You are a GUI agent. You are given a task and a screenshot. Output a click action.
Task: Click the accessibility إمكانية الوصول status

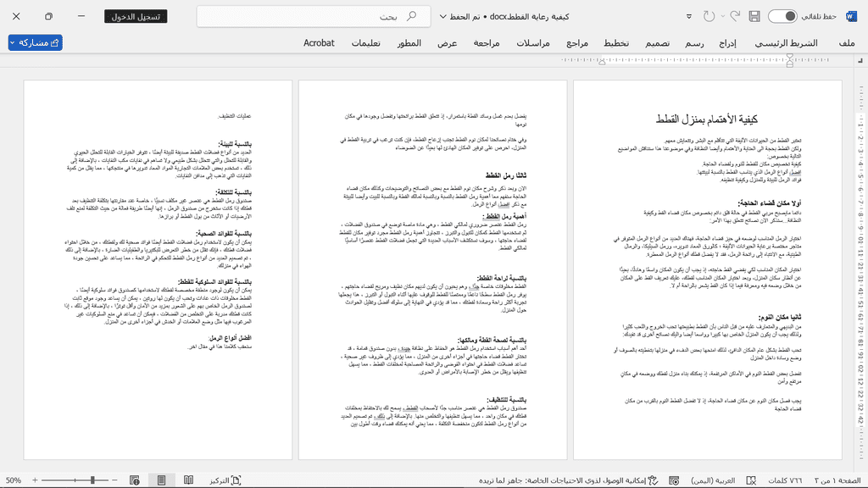[568, 480]
